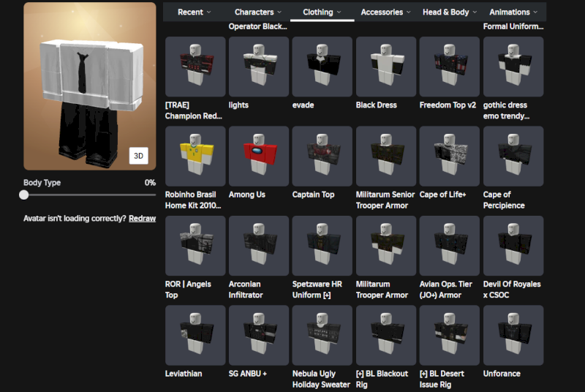Equip the evade shirt thumbnail
The height and width of the screenshot is (392, 585).
pyautogui.click(x=322, y=67)
